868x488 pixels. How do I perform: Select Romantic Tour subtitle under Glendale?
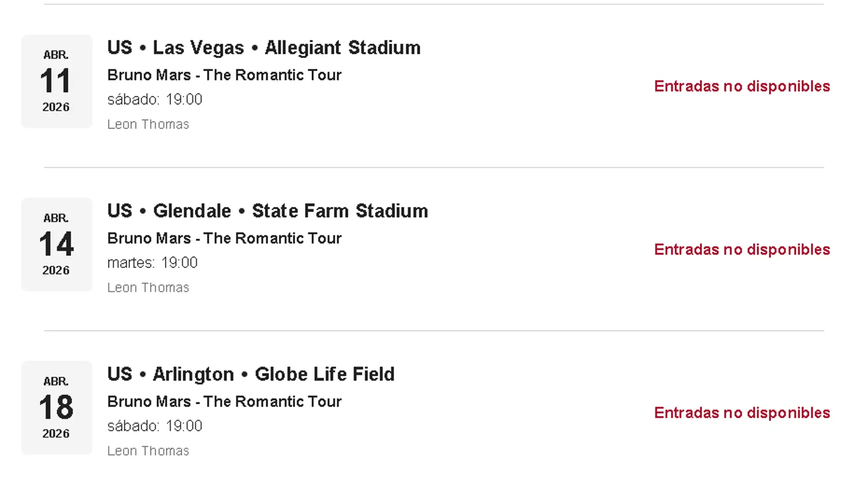click(224, 238)
